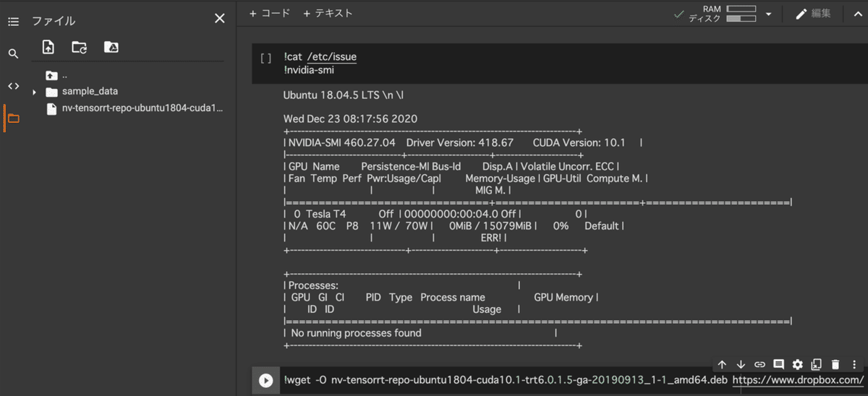
Task: Select the sample_data folder
Action: click(90, 91)
